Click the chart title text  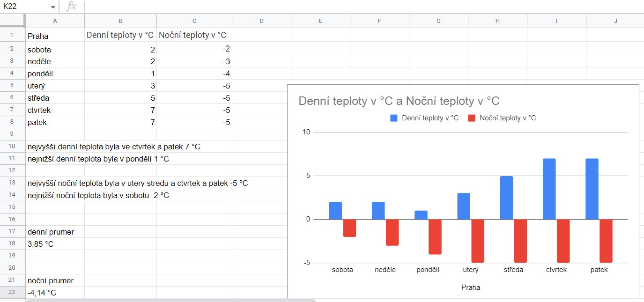click(x=399, y=101)
